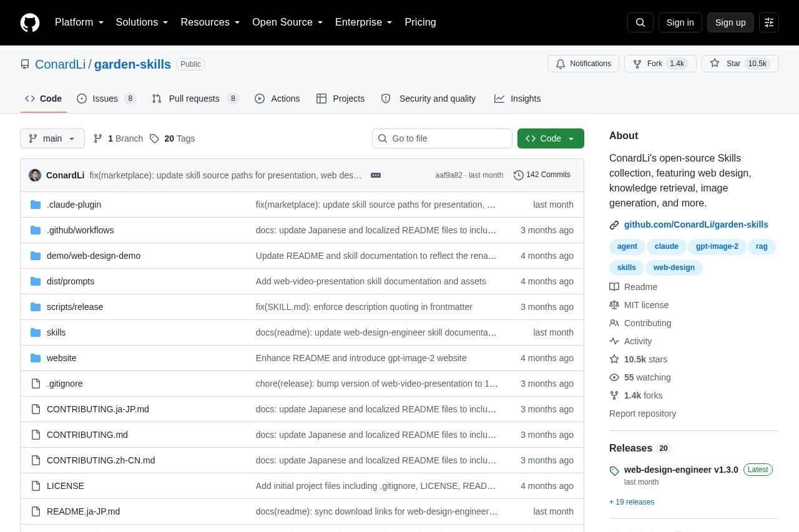Screen dimensions: 799x532
Task: Open the + 19 releases link
Action: pyautogui.click(x=632, y=502)
